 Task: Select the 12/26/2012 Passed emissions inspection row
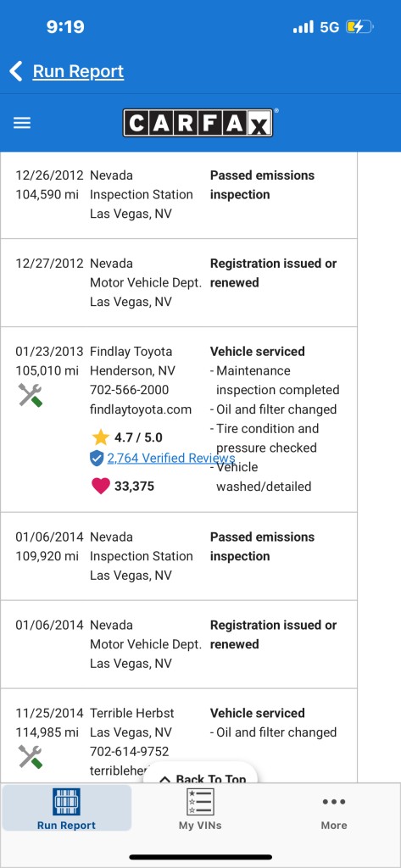(178, 195)
